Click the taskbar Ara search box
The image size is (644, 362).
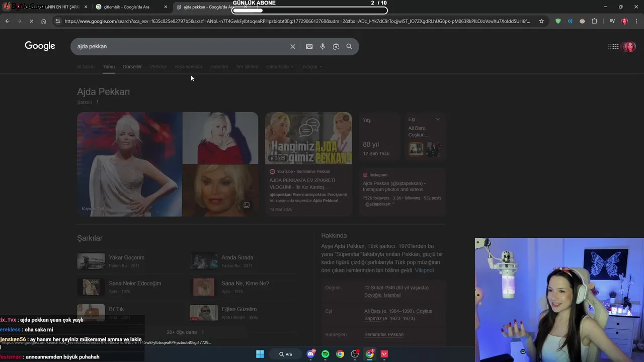coord(286,354)
